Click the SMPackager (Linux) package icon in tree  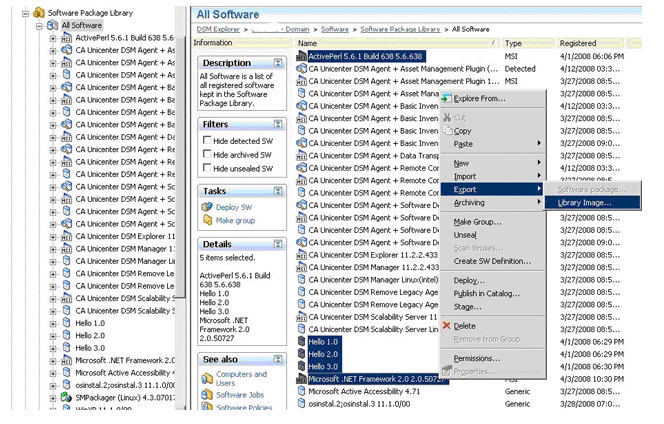66,397
